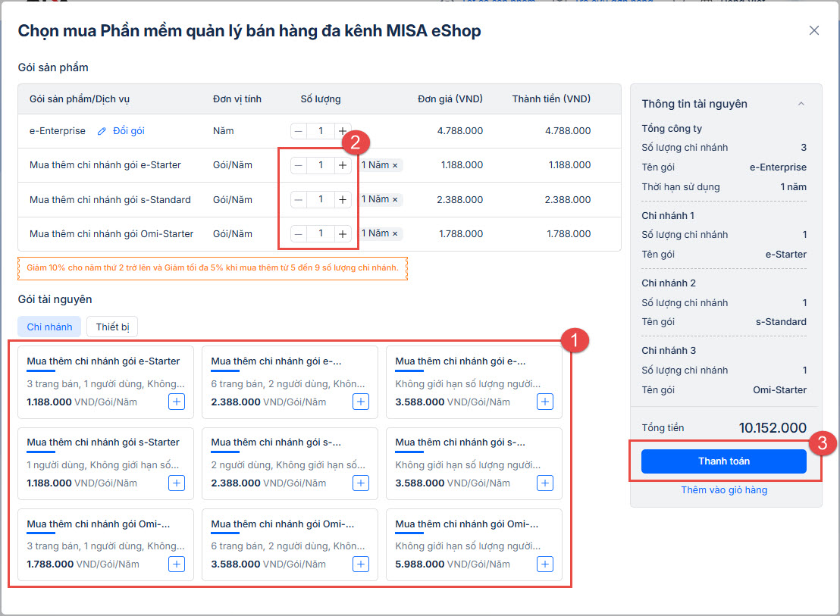
Task: Decrease e-Starter branch quantity
Action: click(x=299, y=165)
